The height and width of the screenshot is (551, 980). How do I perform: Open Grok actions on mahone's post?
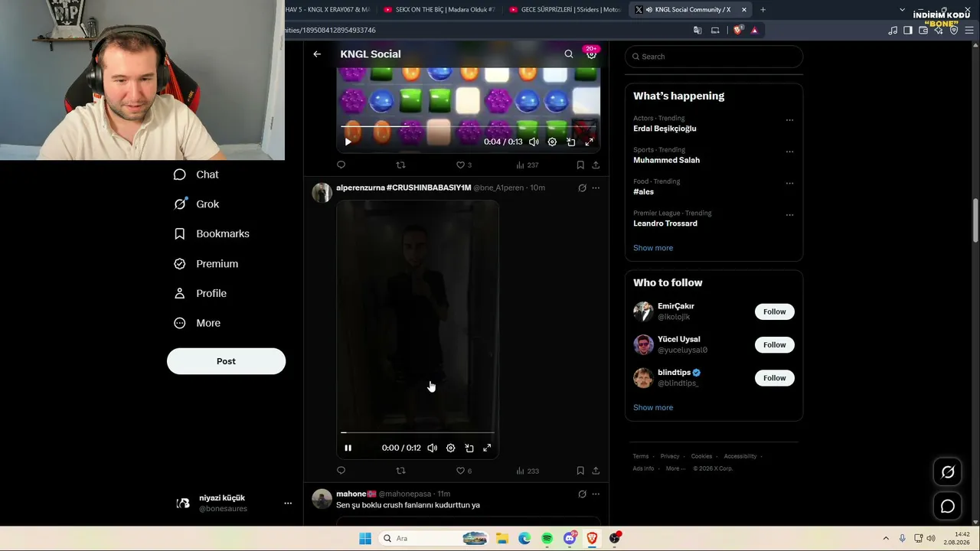click(582, 494)
